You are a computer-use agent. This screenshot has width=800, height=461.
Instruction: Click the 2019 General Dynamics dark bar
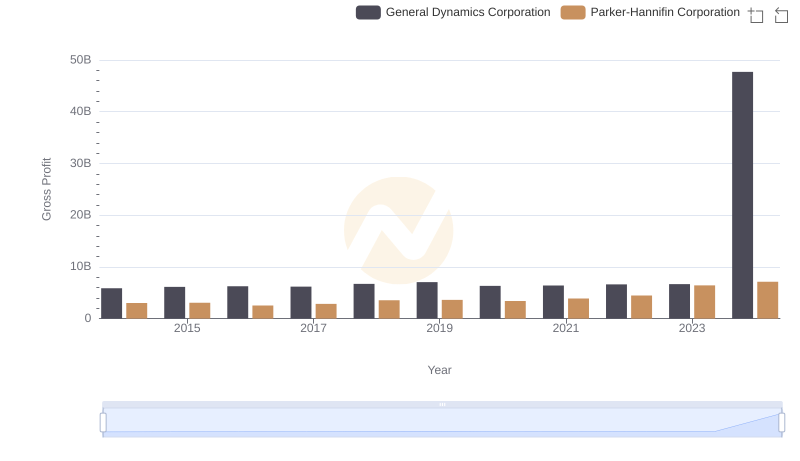click(427, 300)
